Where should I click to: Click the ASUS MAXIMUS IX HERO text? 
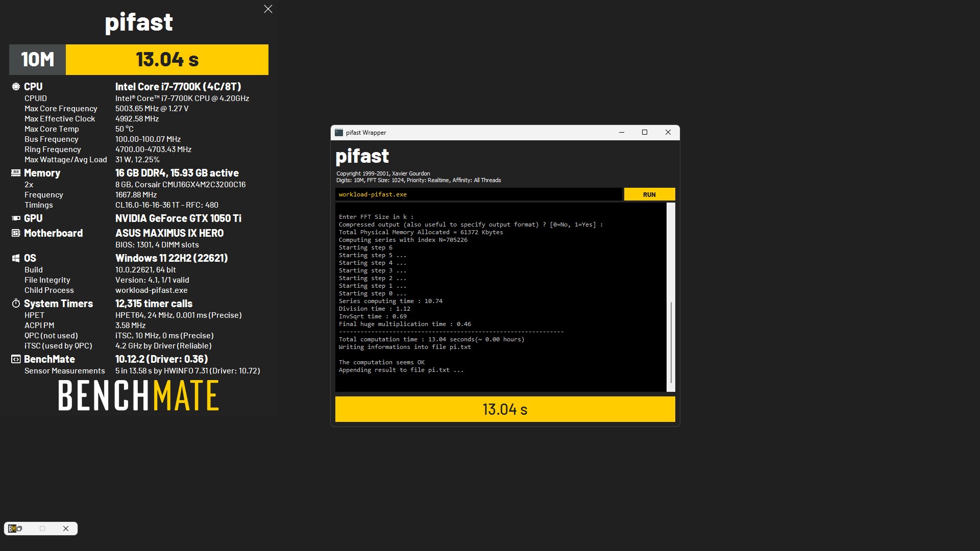(169, 233)
